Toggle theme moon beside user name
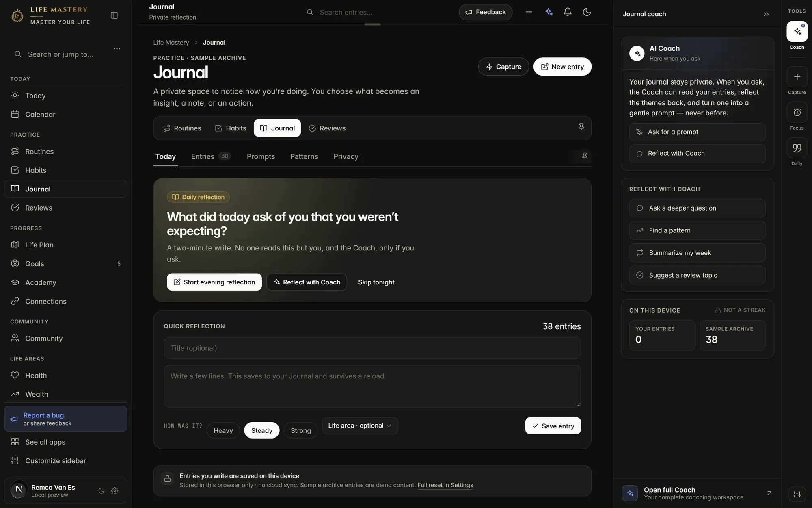Image resolution: width=812 pixels, height=508 pixels. pyautogui.click(x=101, y=491)
